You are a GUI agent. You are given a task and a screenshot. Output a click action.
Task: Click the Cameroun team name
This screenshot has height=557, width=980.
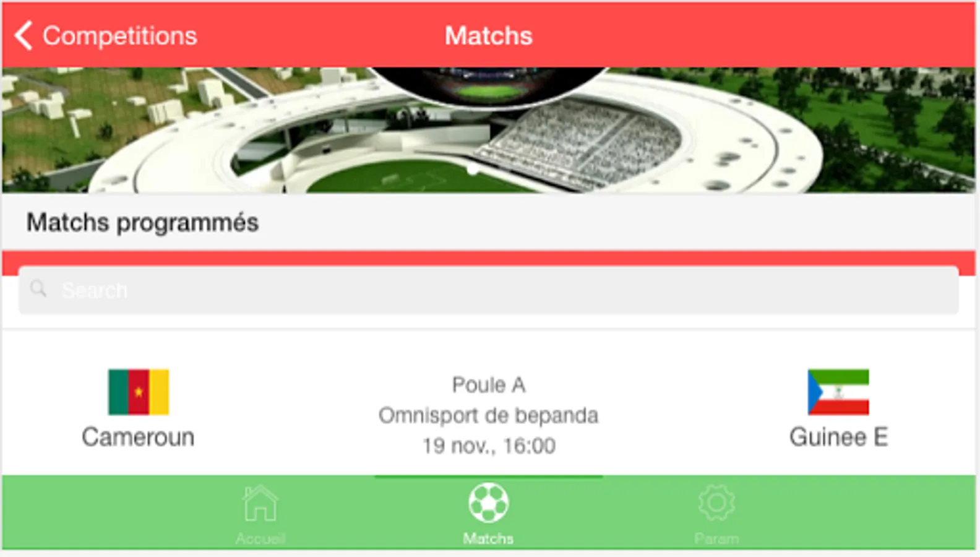pos(138,437)
